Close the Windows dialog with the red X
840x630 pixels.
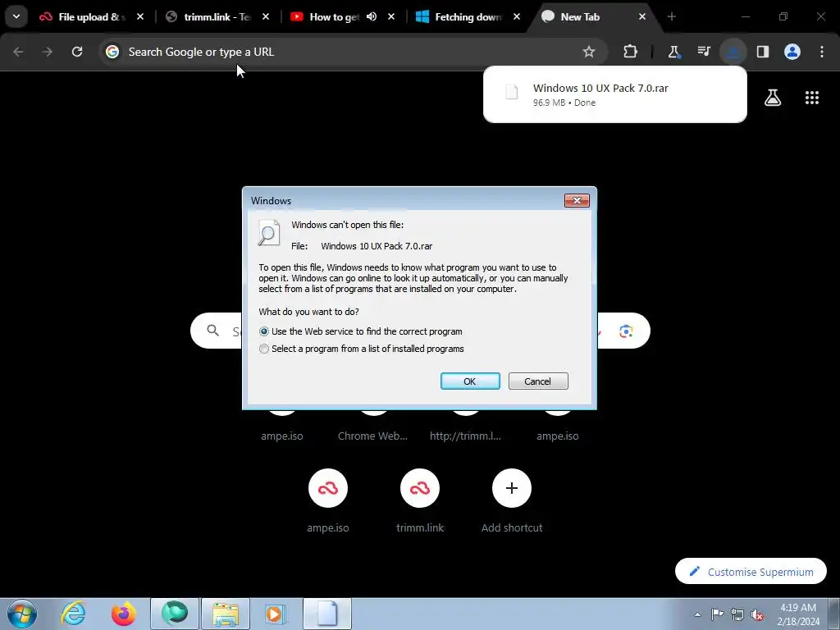tap(577, 200)
